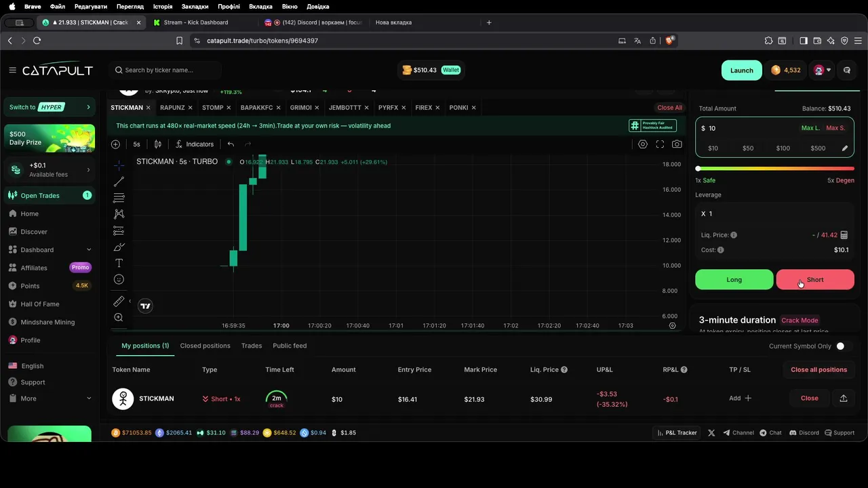Share the STICKMAN position
Viewport: 868px width, 488px height.
(844, 399)
